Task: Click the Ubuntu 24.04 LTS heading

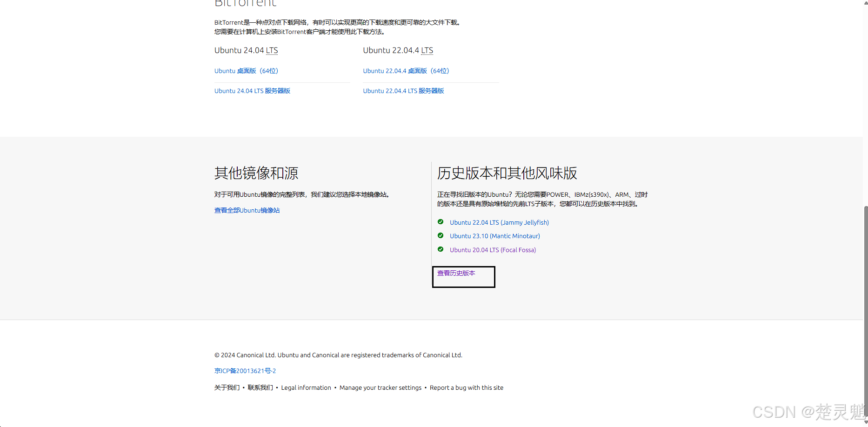Action: (246, 50)
